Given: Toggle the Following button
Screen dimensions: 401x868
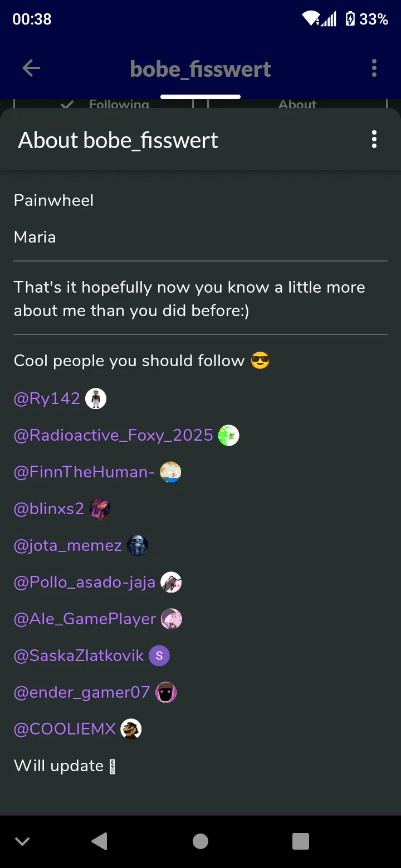Looking at the screenshot, I should coord(104,104).
